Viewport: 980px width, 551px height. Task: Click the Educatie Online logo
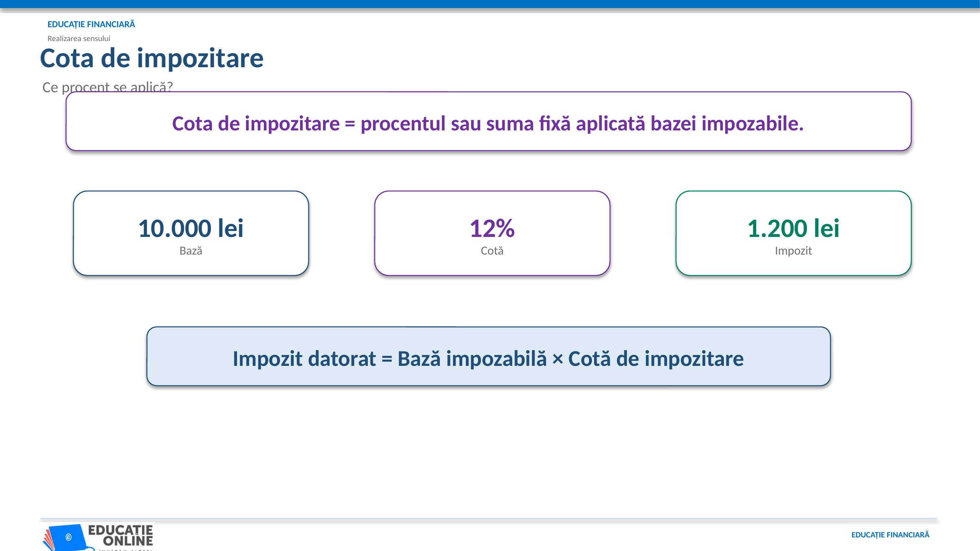tap(97, 537)
